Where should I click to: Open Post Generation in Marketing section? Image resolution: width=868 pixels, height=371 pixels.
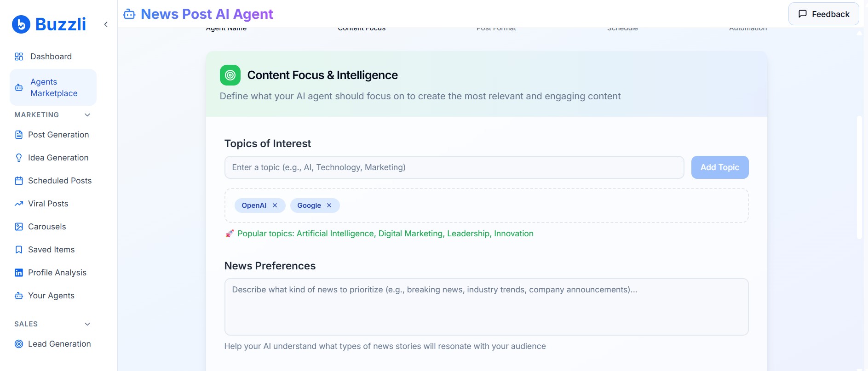(x=59, y=134)
